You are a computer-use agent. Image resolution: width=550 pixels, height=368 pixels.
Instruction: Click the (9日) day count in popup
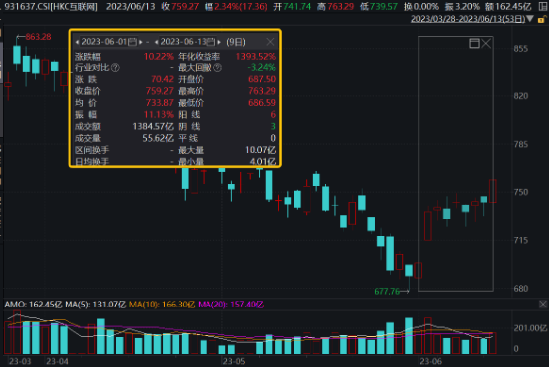[x=236, y=42]
